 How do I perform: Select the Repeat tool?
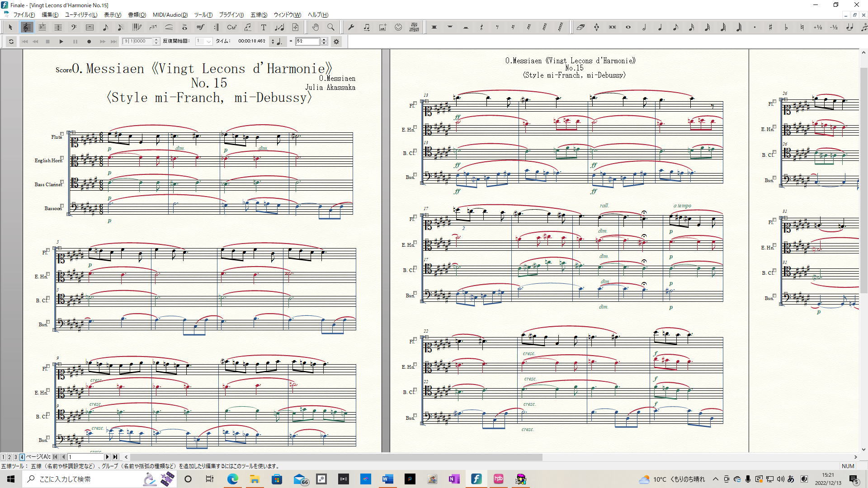(216, 27)
